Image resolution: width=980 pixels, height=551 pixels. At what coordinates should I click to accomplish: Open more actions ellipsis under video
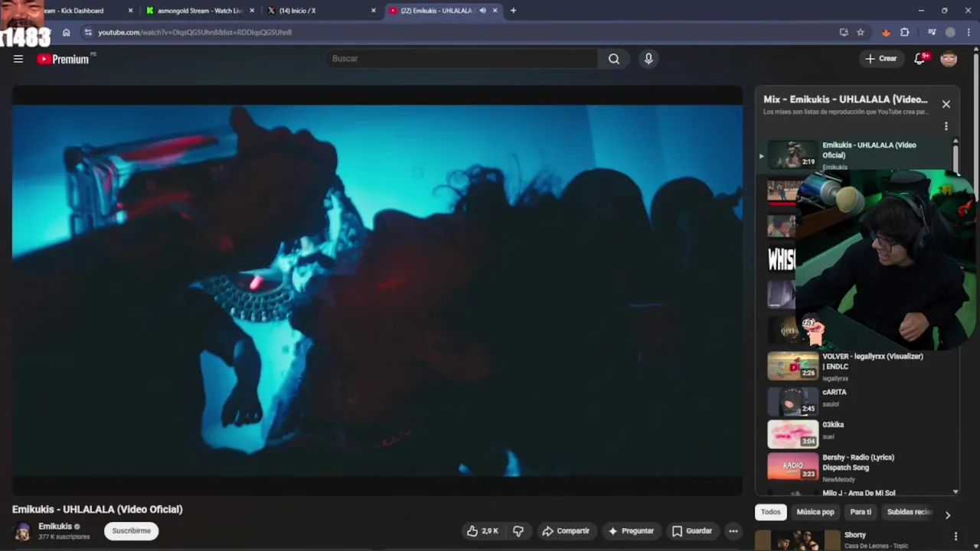click(x=733, y=531)
